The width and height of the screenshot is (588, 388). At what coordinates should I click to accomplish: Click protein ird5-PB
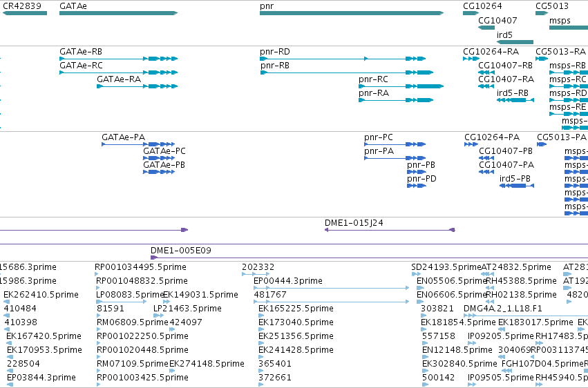(517, 186)
